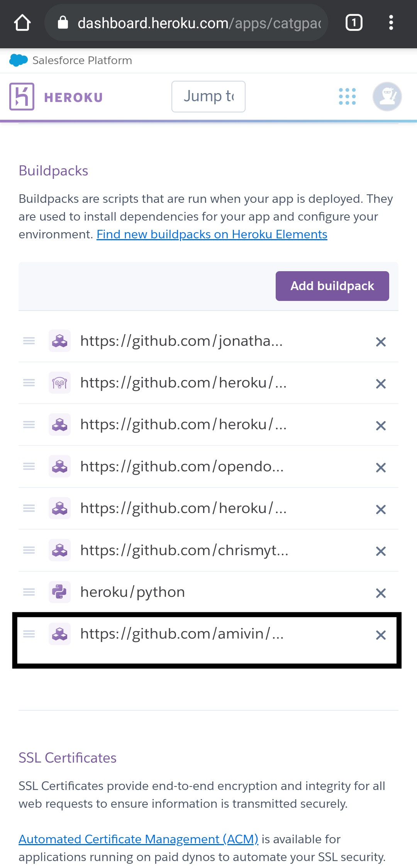This screenshot has height=868, width=417.
Task: Click the Heroku logo icon
Action: (22, 97)
